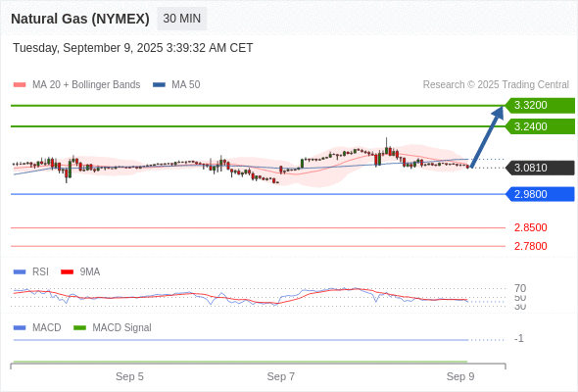Click the Sep 9 date axis label
The width and height of the screenshot is (578, 392).
(460, 376)
